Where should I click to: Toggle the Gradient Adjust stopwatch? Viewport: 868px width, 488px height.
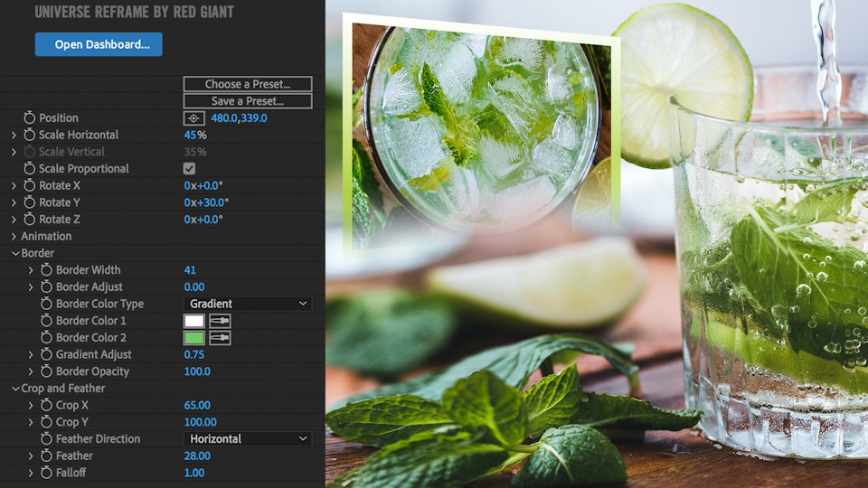point(47,355)
